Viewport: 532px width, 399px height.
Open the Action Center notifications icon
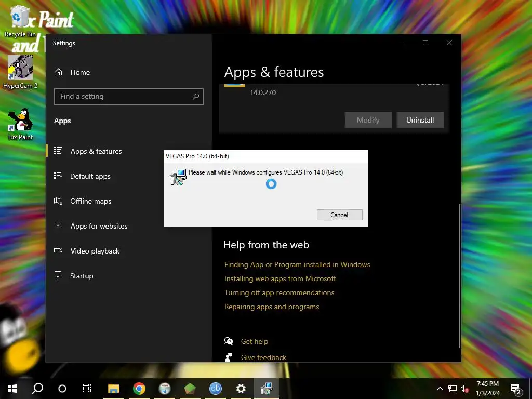[x=516, y=389]
